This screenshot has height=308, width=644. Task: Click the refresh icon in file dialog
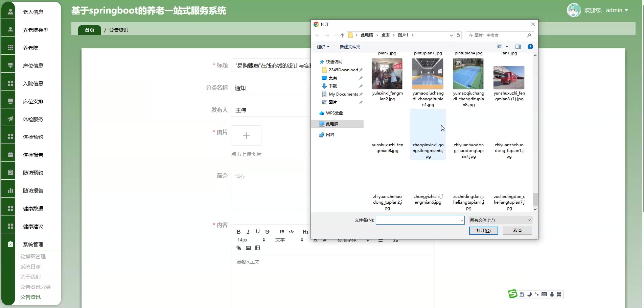coord(458,35)
